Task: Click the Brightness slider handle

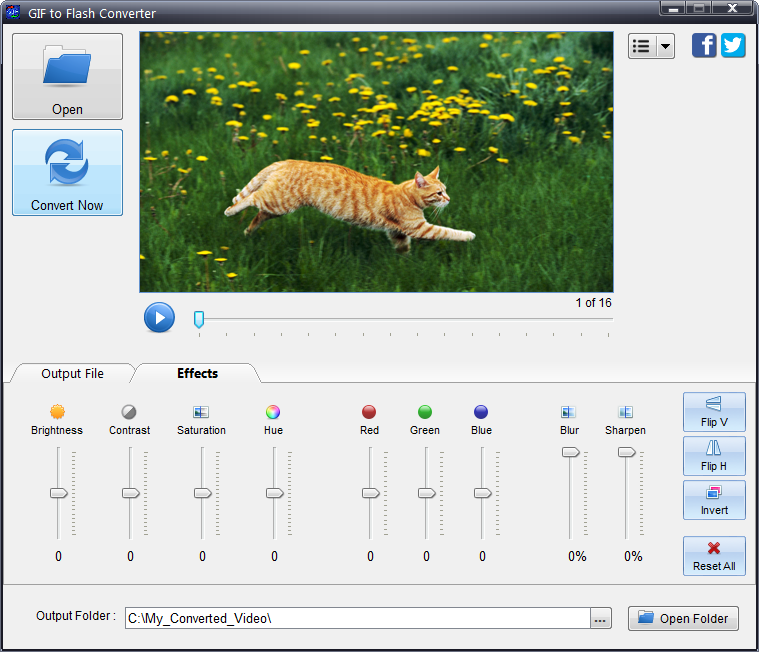Action: click(x=59, y=493)
